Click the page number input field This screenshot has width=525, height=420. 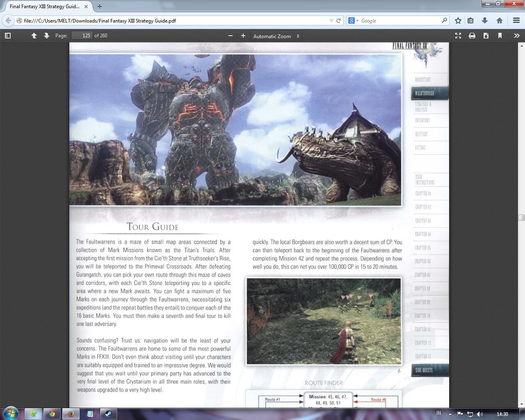click(x=81, y=36)
